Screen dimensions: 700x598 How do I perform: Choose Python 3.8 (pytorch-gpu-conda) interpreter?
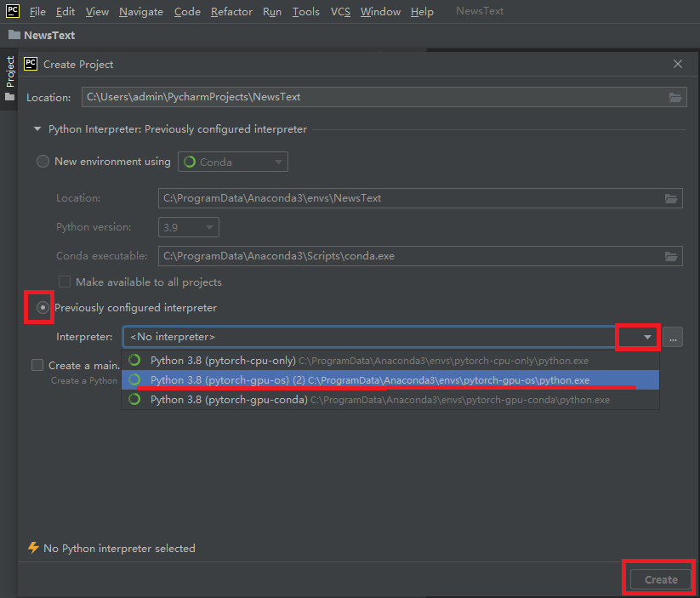[390, 400]
